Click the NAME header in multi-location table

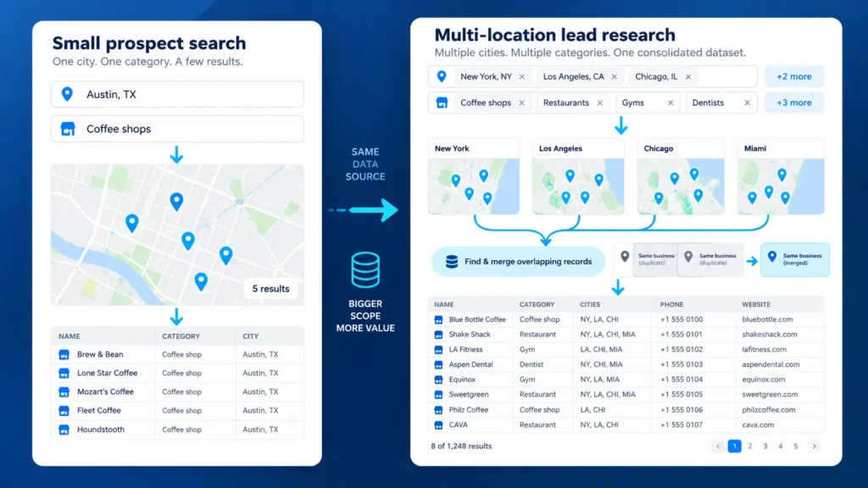pyautogui.click(x=444, y=305)
